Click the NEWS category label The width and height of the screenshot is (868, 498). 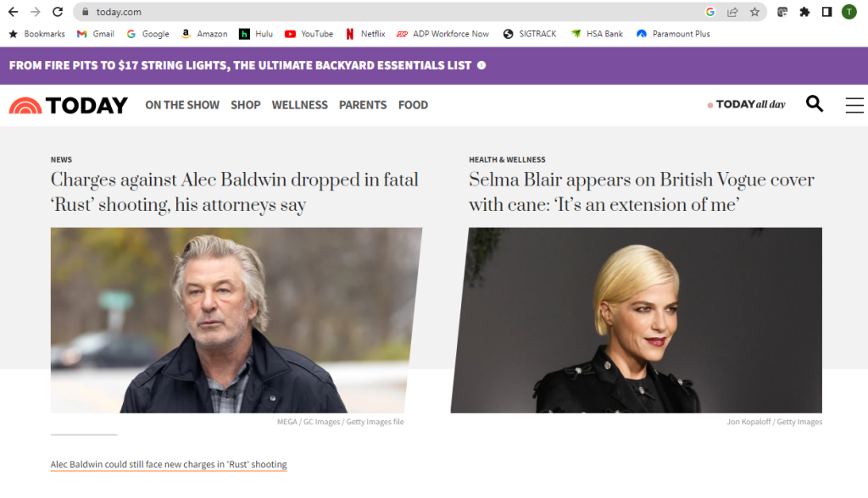click(x=61, y=159)
